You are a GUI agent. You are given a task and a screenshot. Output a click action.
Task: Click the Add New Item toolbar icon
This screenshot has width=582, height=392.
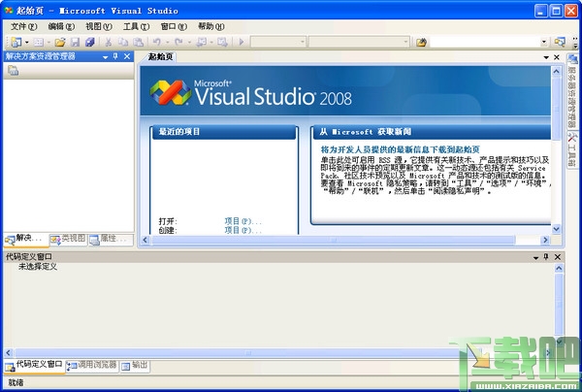(38, 42)
